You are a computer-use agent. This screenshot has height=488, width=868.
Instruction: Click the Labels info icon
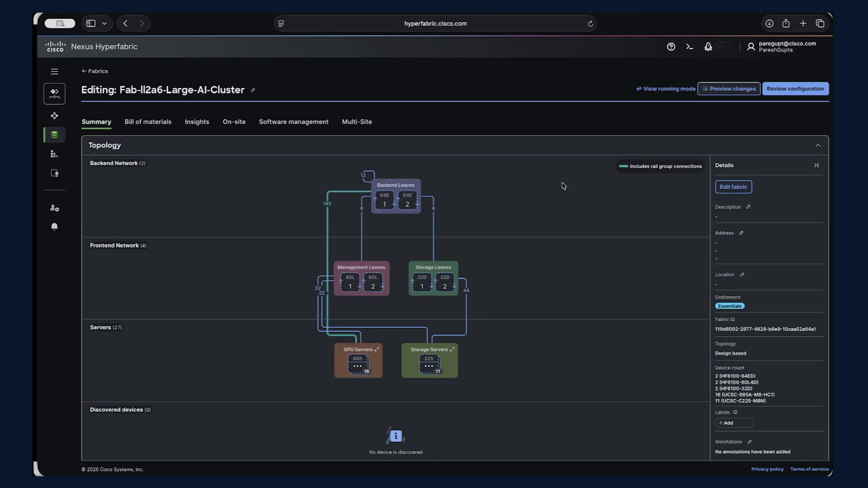point(735,412)
